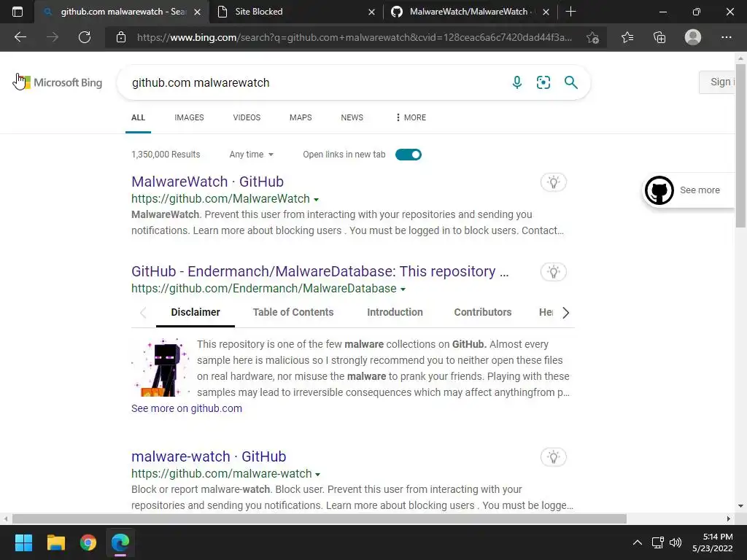Switch to the MAPS search tab
This screenshot has width=747, height=560.
301,117
